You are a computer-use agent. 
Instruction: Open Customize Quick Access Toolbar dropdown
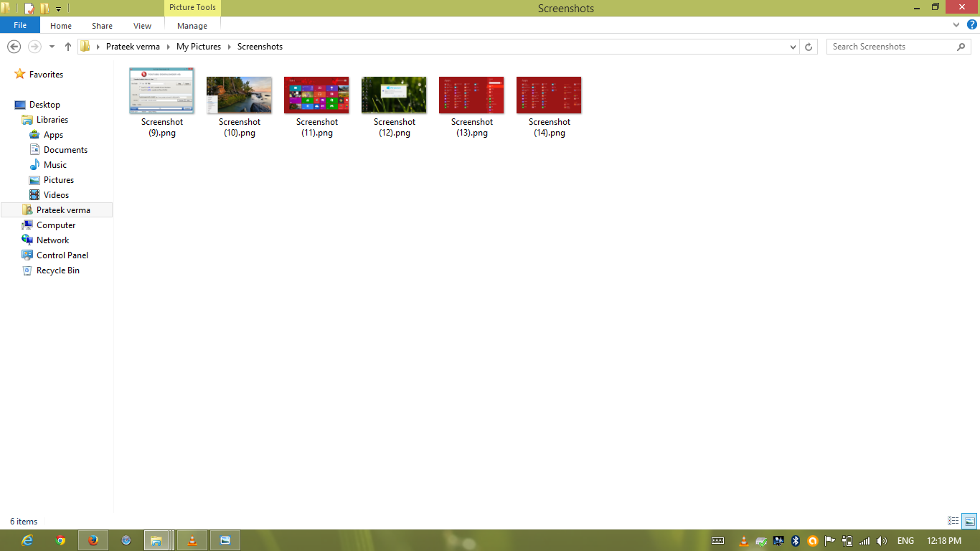(58, 9)
